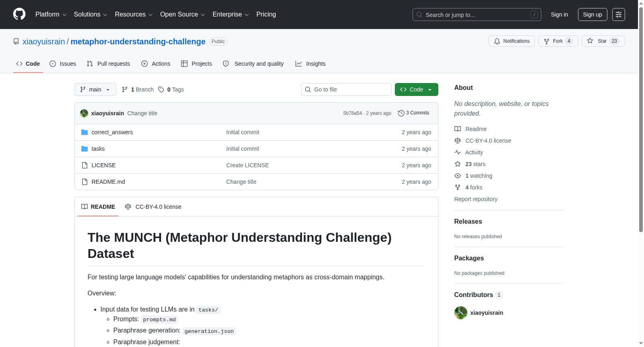
Task: Switch to the Pull requests tab
Action: coord(108,64)
